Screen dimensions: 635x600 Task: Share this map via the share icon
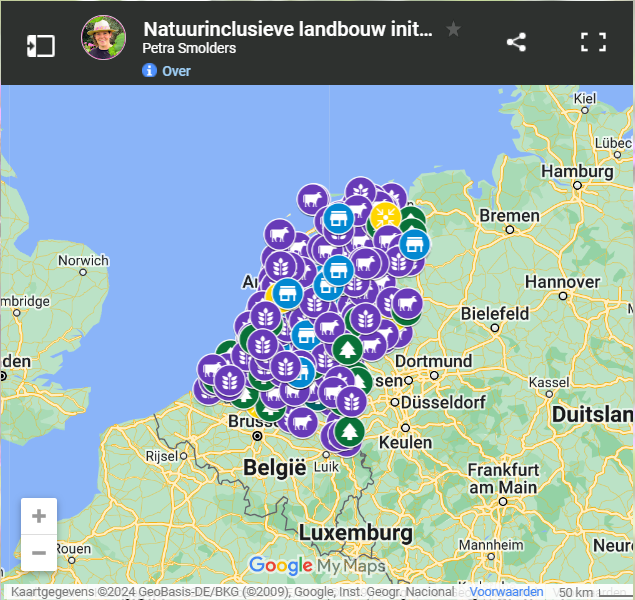[x=516, y=42]
